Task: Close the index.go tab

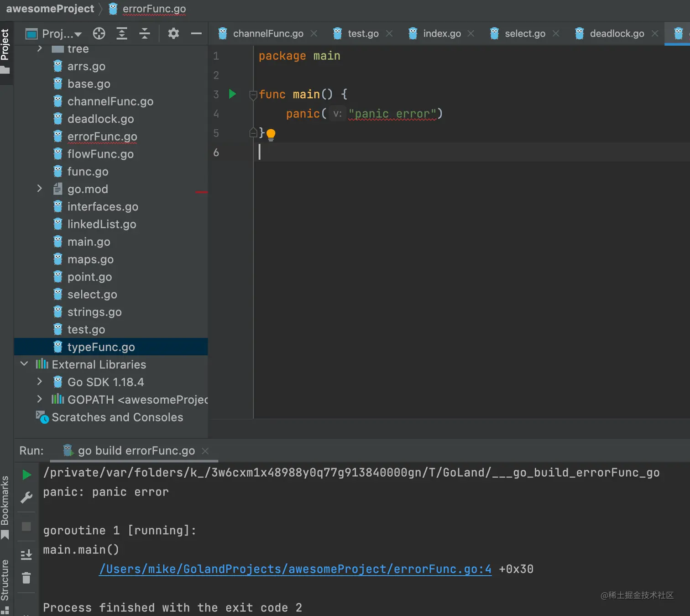Action: pos(471,33)
